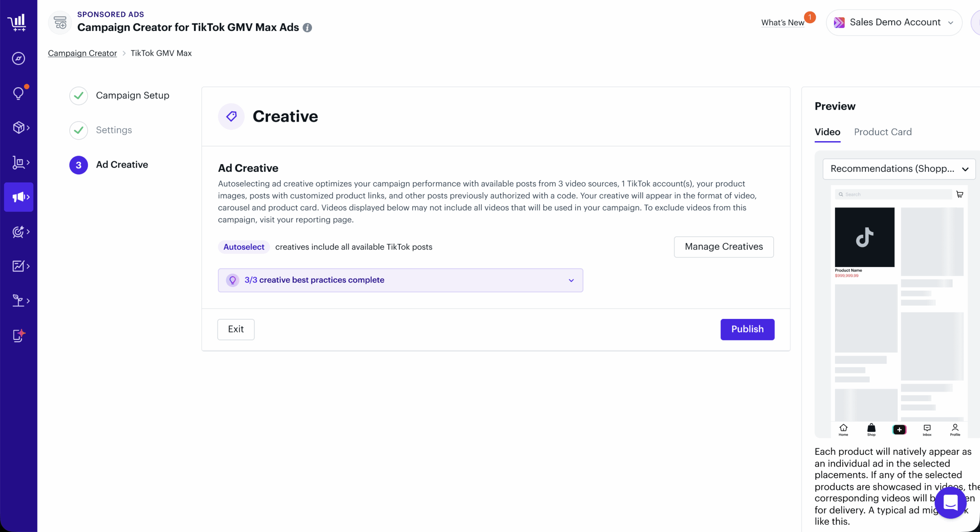The width and height of the screenshot is (980, 532).
Task: Click the compass icon in the sidebar
Action: coord(18,59)
